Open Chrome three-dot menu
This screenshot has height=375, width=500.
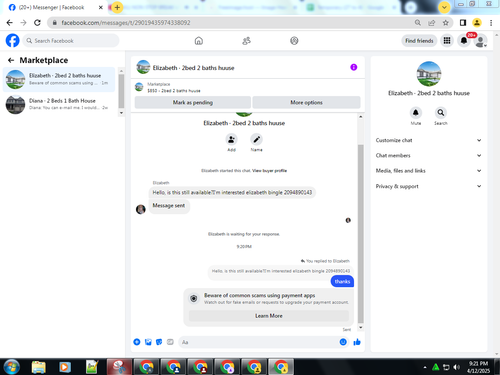[491, 23]
